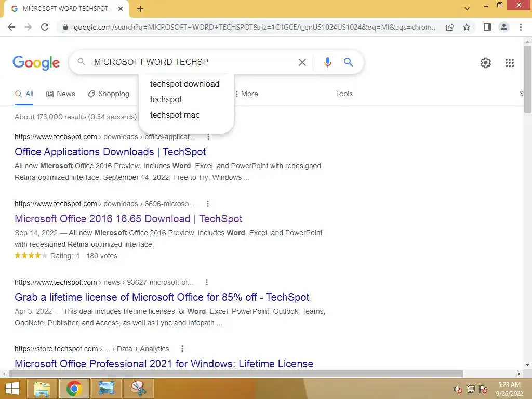The width and height of the screenshot is (532, 399).
Task: Click the vertical page scrollbar
Action: pyautogui.click(x=527, y=79)
